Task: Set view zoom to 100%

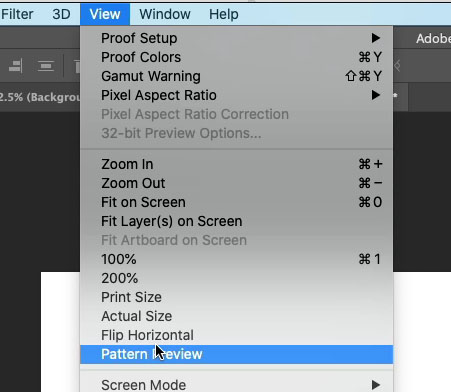Action: click(x=237, y=259)
